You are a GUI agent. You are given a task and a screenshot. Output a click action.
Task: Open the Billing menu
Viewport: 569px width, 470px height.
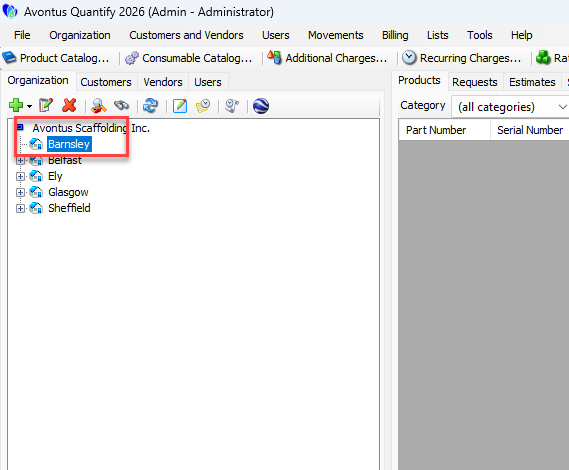click(395, 35)
